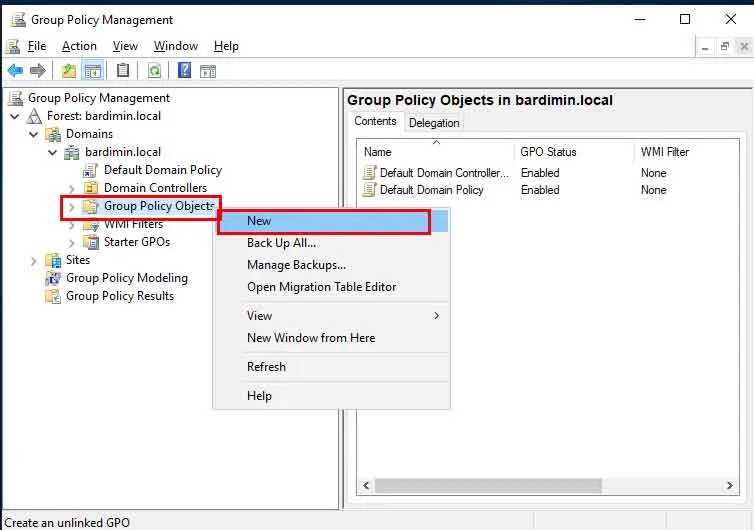Select Open Migration Table Editor
754x530 pixels.
point(332,287)
